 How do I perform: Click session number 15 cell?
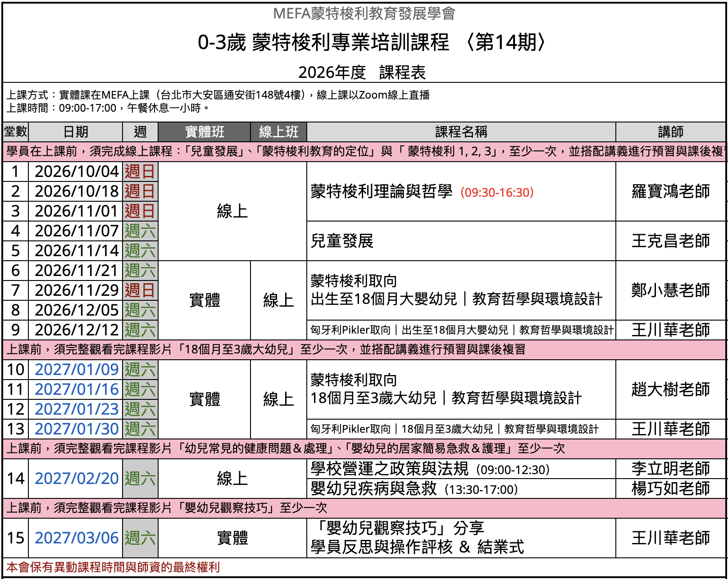pos(16,538)
